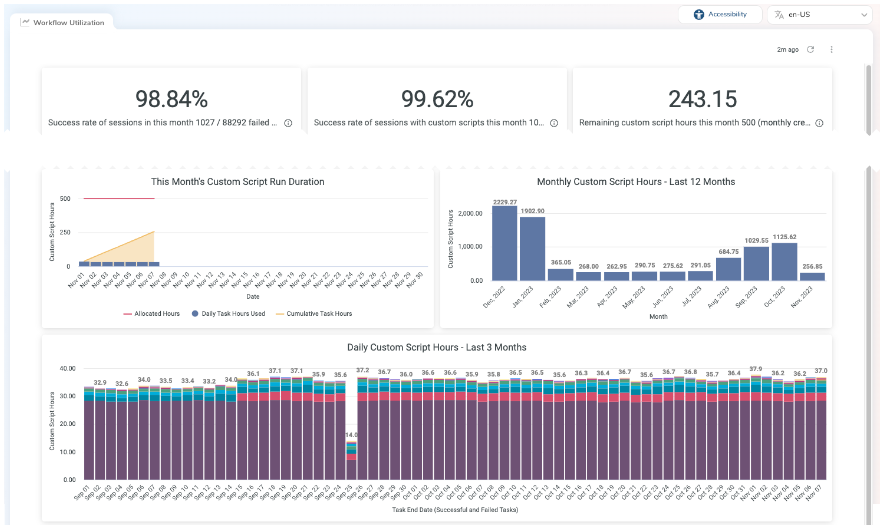Click the language dropdown chevron arrow

863,15
